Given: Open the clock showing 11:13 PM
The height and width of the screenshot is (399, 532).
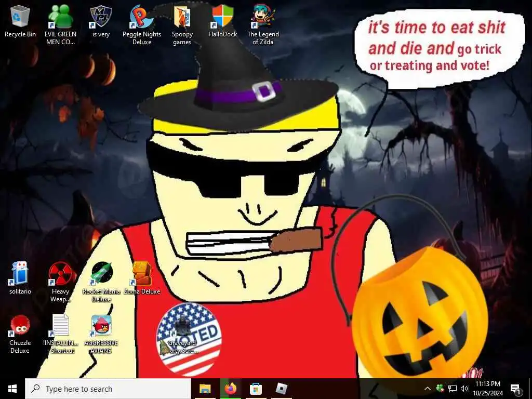Looking at the screenshot, I should [488, 389].
